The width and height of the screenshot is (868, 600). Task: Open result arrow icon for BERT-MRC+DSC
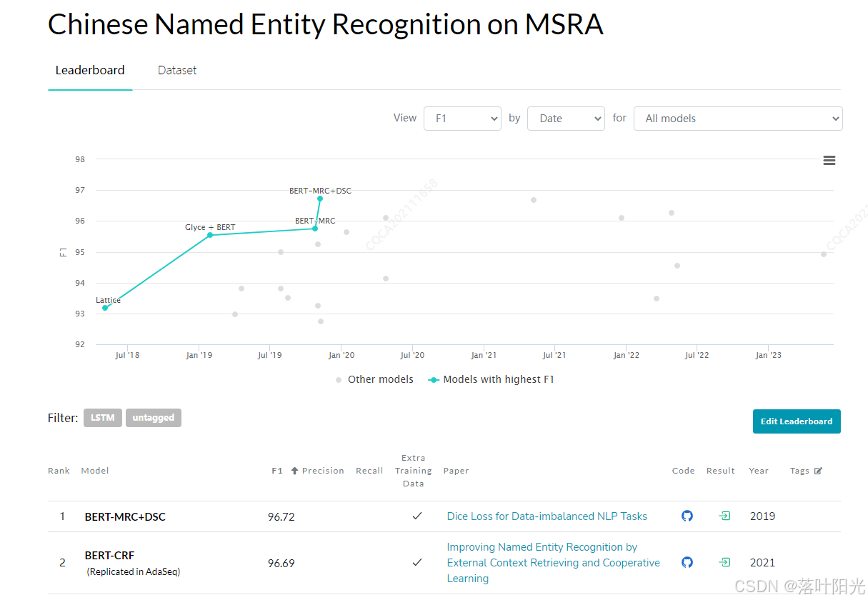(725, 516)
